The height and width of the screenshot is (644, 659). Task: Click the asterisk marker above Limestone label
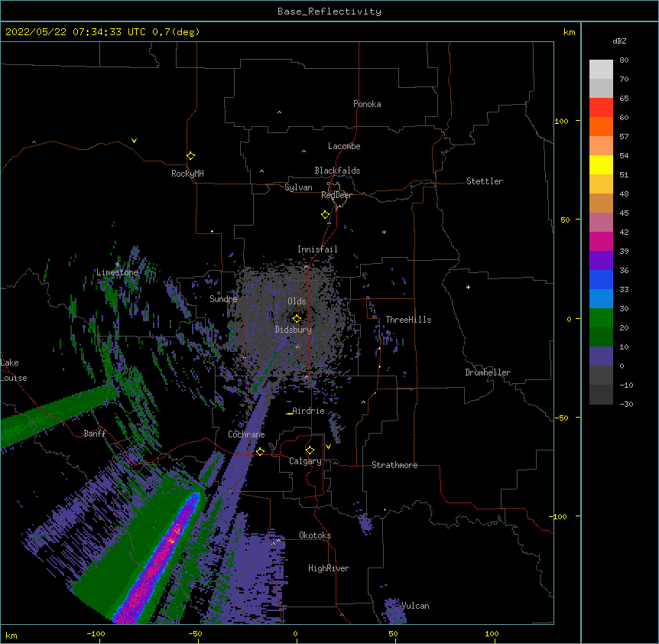pyautogui.click(x=117, y=264)
